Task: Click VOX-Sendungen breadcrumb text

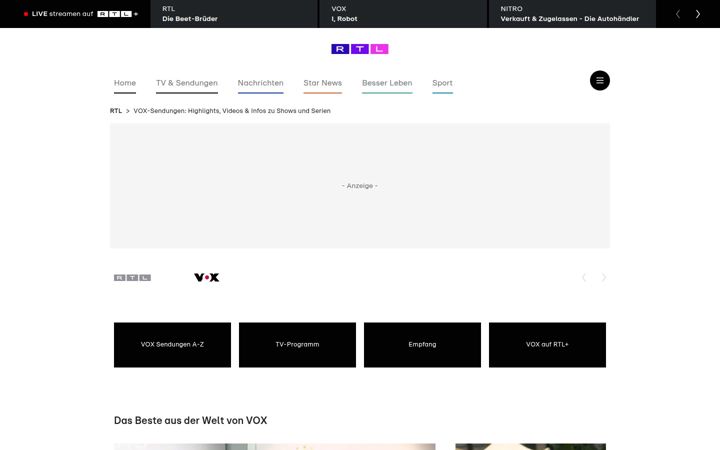Action: pyautogui.click(x=232, y=111)
